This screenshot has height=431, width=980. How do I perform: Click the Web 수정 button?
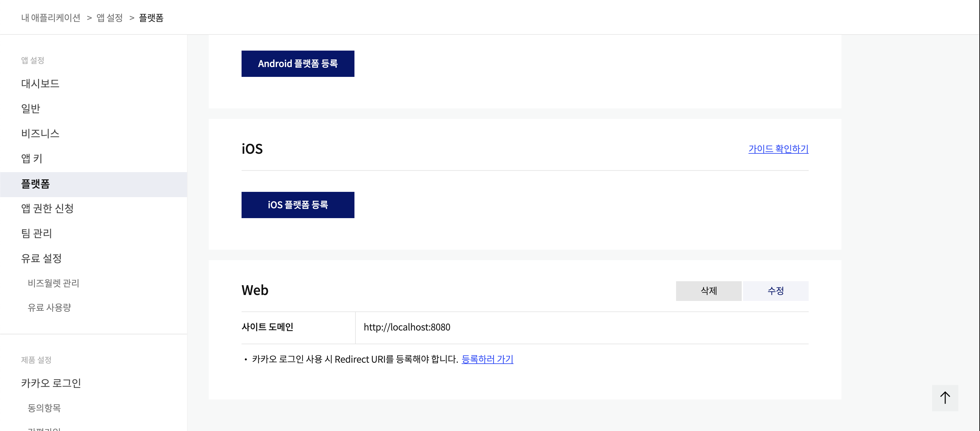coord(775,291)
